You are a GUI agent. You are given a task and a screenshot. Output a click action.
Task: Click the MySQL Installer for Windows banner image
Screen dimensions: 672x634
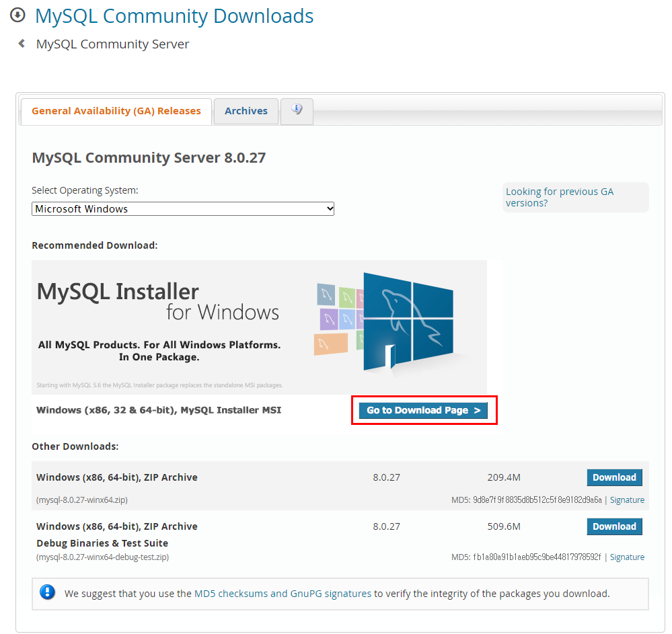pyautogui.click(x=259, y=327)
